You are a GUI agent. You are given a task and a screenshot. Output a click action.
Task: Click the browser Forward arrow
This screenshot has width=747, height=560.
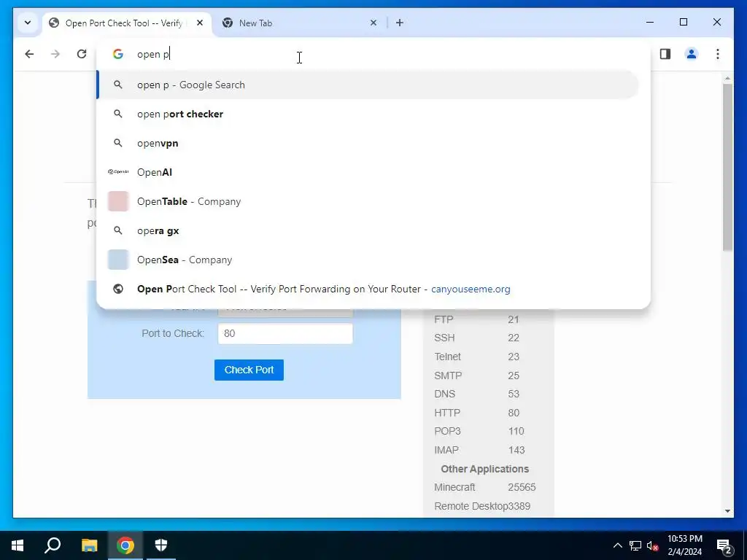55,54
